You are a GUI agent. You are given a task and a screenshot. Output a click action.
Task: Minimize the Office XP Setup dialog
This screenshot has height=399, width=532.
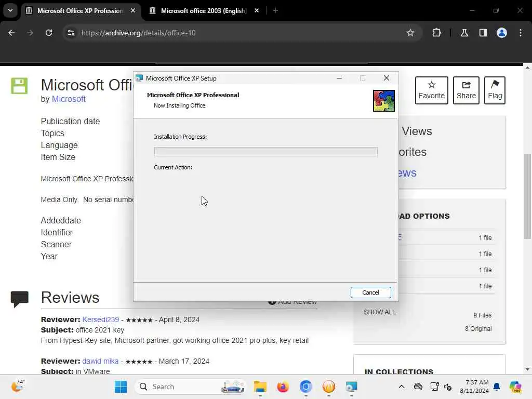click(x=339, y=78)
